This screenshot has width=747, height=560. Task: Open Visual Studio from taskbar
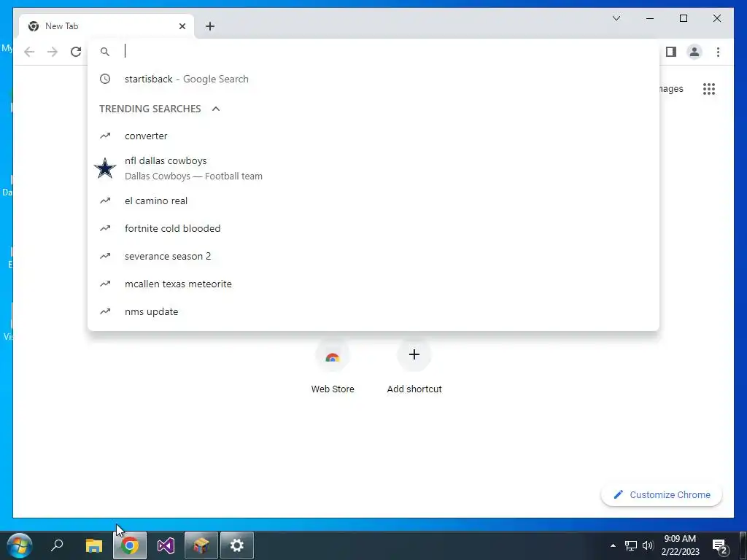click(166, 545)
